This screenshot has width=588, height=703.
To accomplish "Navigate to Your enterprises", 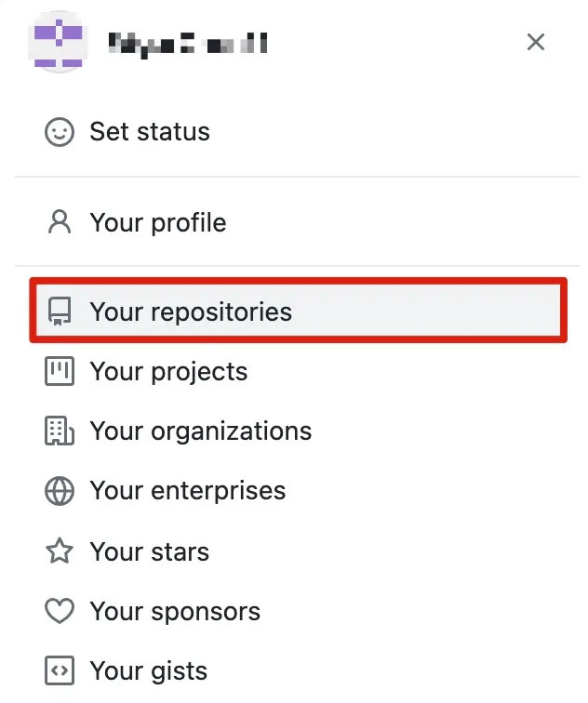I will point(187,491).
